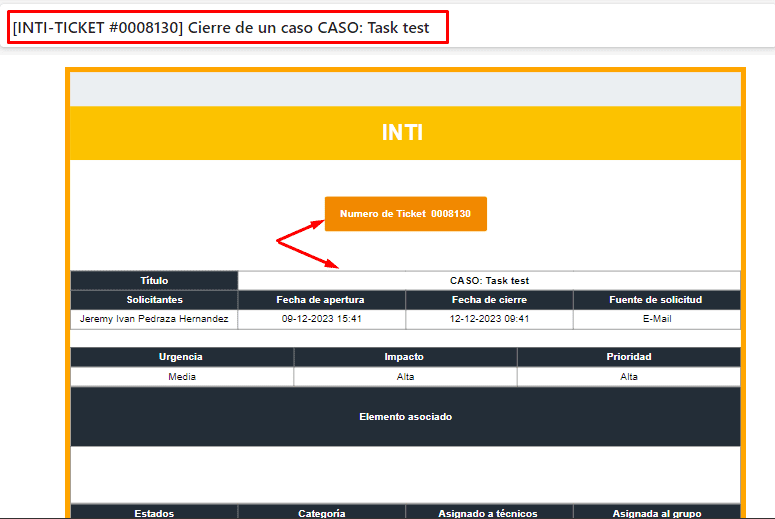This screenshot has width=775, height=519.
Task: Click the Fecha de apertura header
Action: coord(321,300)
